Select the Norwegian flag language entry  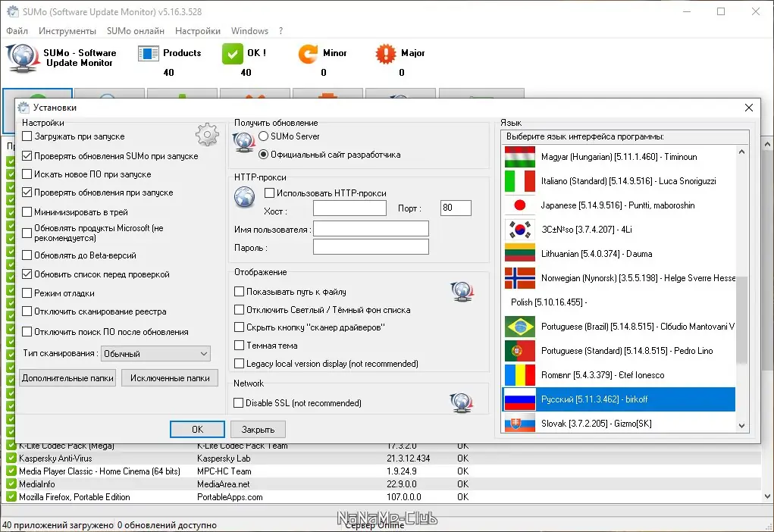[x=619, y=278]
